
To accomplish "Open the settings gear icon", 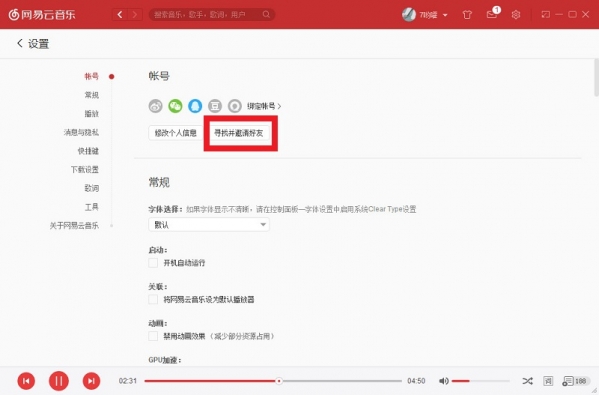I will coord(516,15).
